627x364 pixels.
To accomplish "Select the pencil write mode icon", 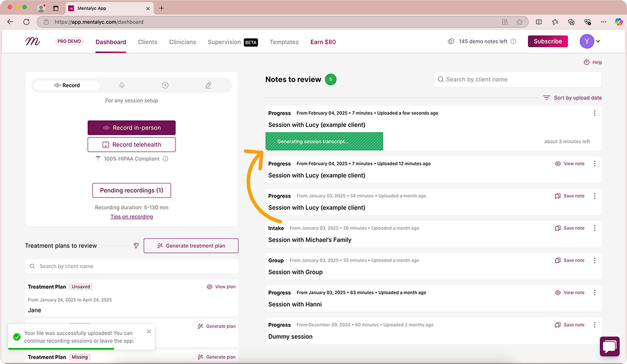I will coord(208,85).
